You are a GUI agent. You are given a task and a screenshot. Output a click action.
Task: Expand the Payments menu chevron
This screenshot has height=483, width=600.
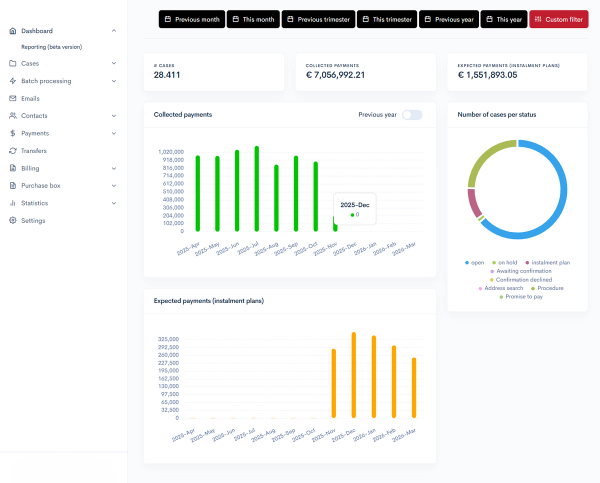click(x=114, y=133)
